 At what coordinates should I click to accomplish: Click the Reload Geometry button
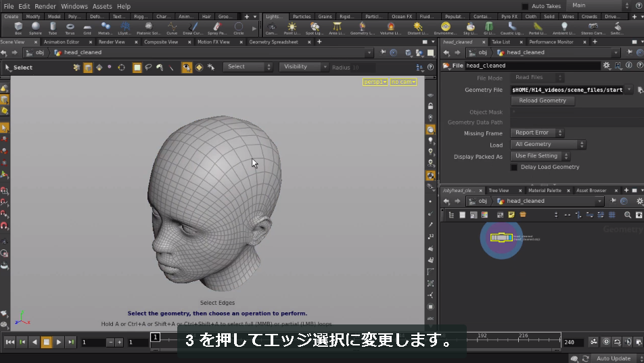pyautogui.click(x=542, y=101)
